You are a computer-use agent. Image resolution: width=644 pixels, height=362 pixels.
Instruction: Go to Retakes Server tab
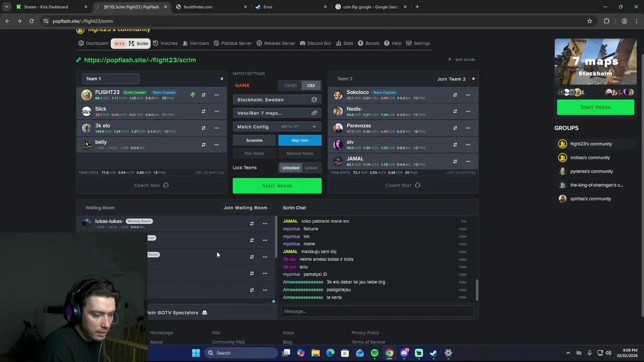(276, 43)
